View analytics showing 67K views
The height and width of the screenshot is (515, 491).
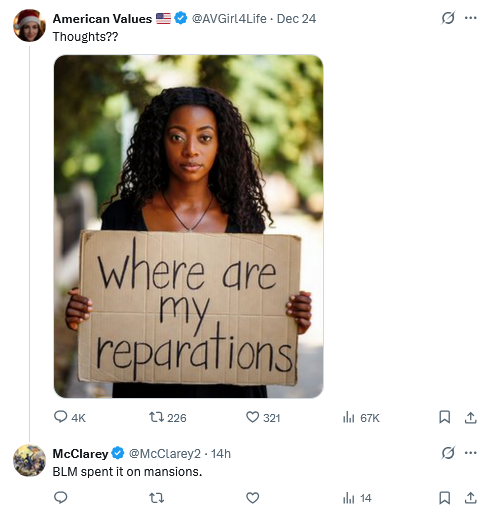coord(361,417)
